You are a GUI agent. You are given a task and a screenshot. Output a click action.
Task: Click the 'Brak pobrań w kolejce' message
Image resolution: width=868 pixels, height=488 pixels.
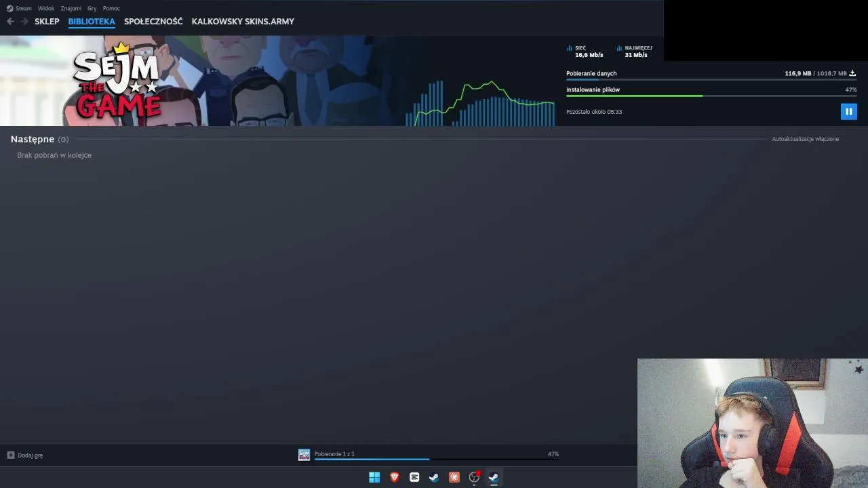coord(54,155)
